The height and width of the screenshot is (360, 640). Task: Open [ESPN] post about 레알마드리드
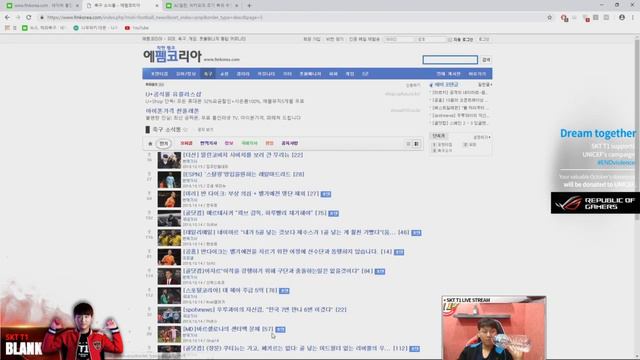[243, 174]
